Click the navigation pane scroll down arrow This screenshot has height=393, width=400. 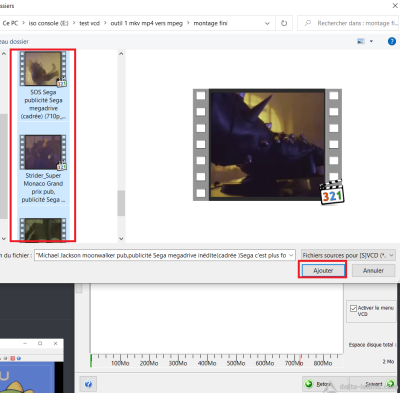pos(4,238)
